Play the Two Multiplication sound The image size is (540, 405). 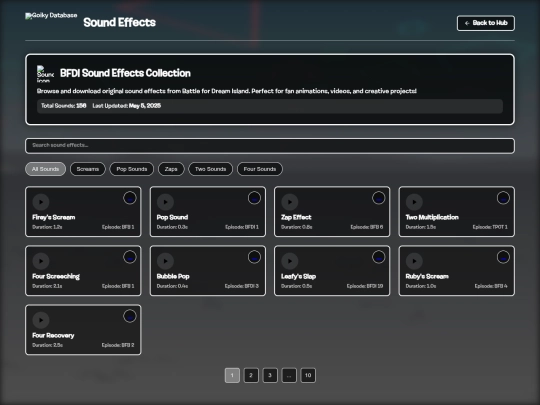pos(414,202)
